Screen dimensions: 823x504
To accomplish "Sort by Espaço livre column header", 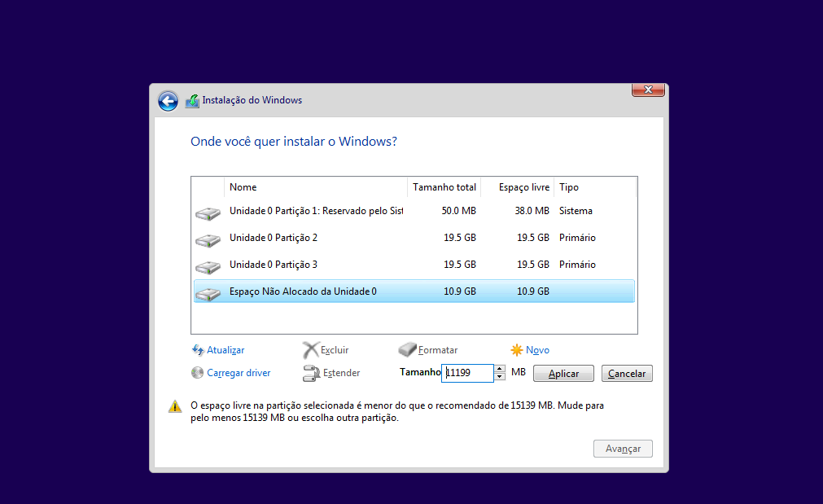I will coord(518,187).
